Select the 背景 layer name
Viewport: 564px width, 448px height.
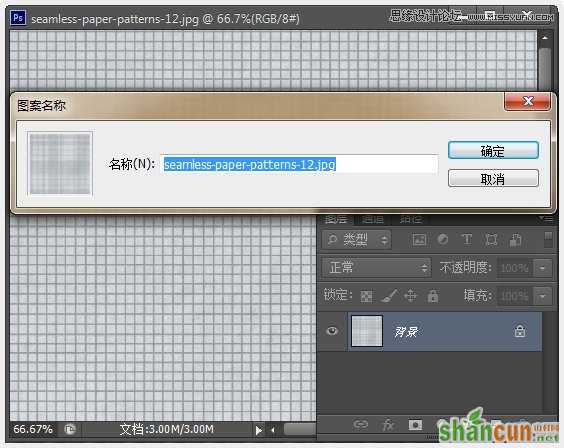coord(406,332)
